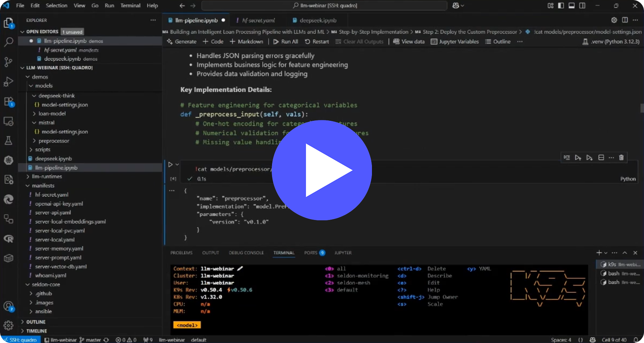Image resolution: width=644 pixels, height=343 pixels.
Task: Open the Search view in activity bar
Action: tap(8, 42)
